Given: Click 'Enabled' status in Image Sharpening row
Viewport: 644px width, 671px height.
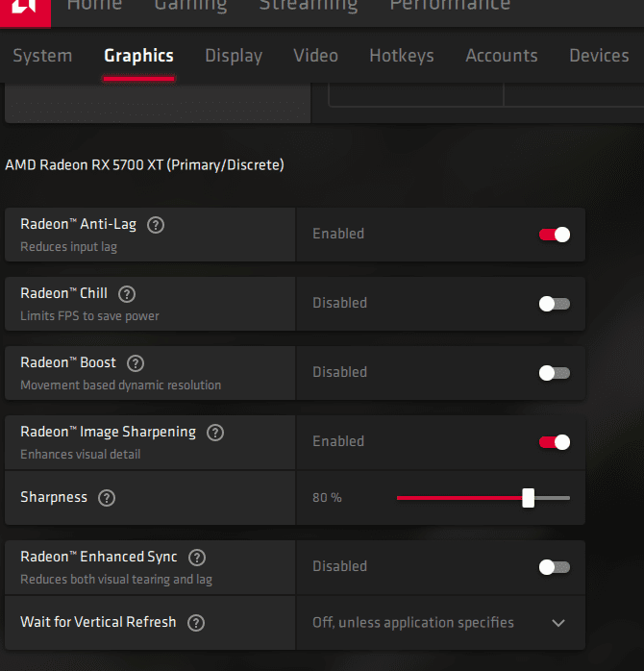Looking at the screenshot, I should 338,441.
